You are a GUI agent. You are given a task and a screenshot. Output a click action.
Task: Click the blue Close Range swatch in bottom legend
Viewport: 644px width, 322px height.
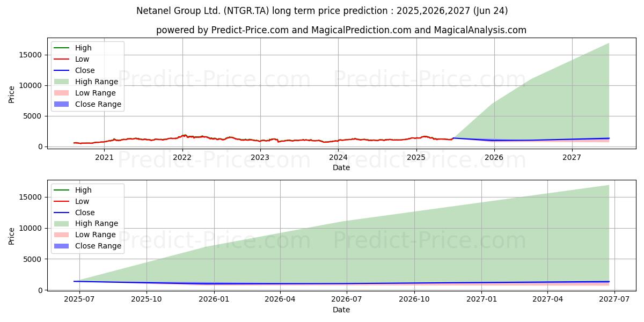point(62,246)
